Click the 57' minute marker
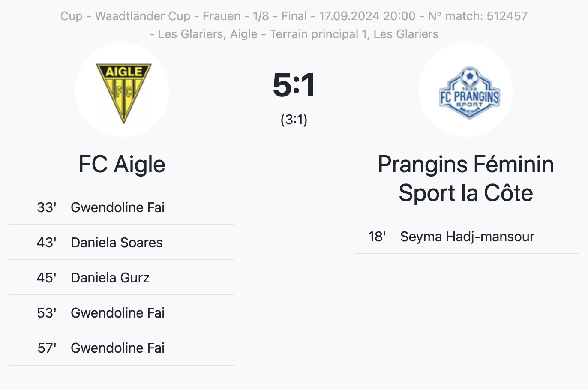Image resolution: width=588 pixels, height=390 pixels. click(x=47, y=348)
